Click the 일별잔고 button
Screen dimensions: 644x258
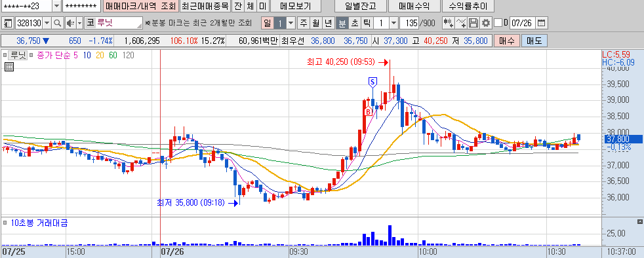pyautogui.click(x=360, y=6)
